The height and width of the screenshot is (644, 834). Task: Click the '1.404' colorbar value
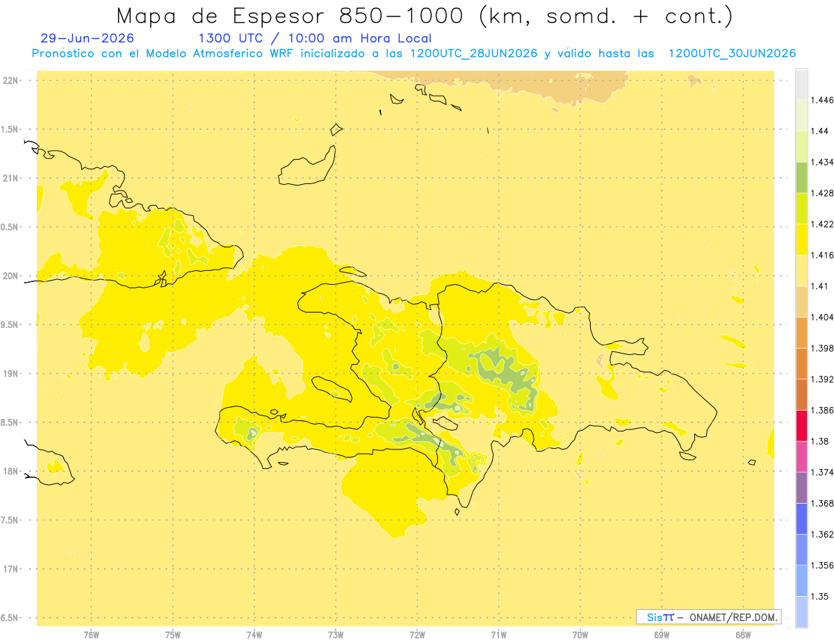point(822,317)
